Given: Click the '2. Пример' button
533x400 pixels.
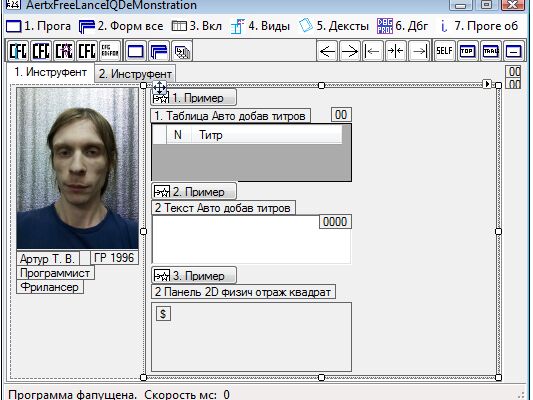Looking at the screenshot, I should 194,192.
